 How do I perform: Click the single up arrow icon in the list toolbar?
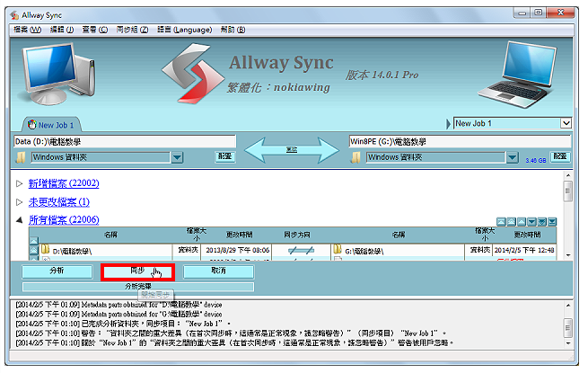click(x=522, y=222)
